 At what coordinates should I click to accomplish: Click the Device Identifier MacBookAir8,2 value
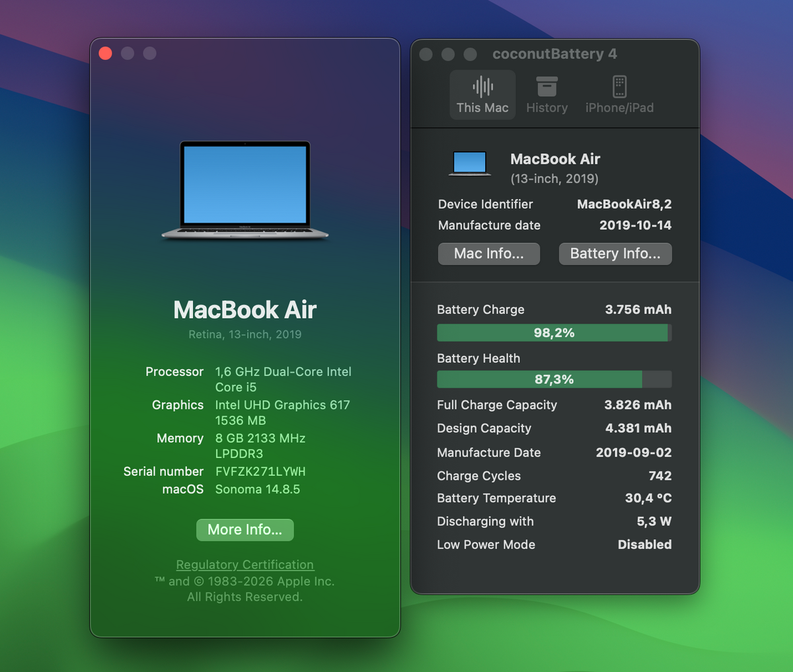click(624, 204)
